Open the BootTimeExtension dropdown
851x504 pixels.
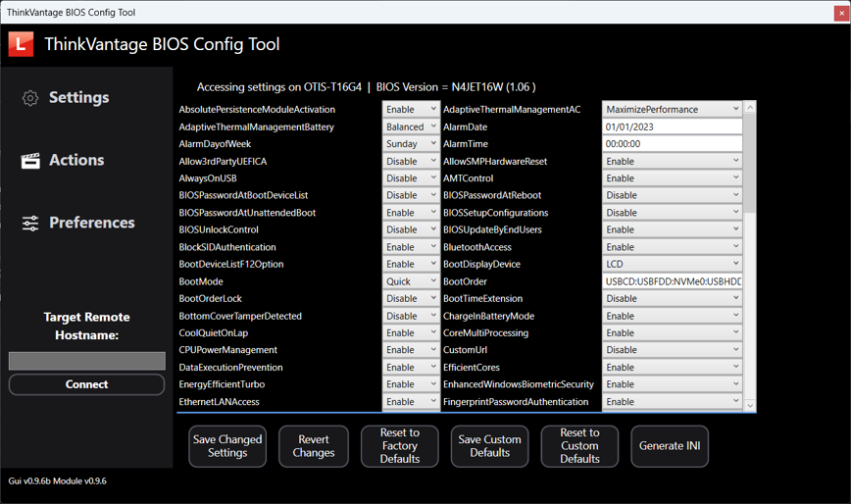(672, 298)
